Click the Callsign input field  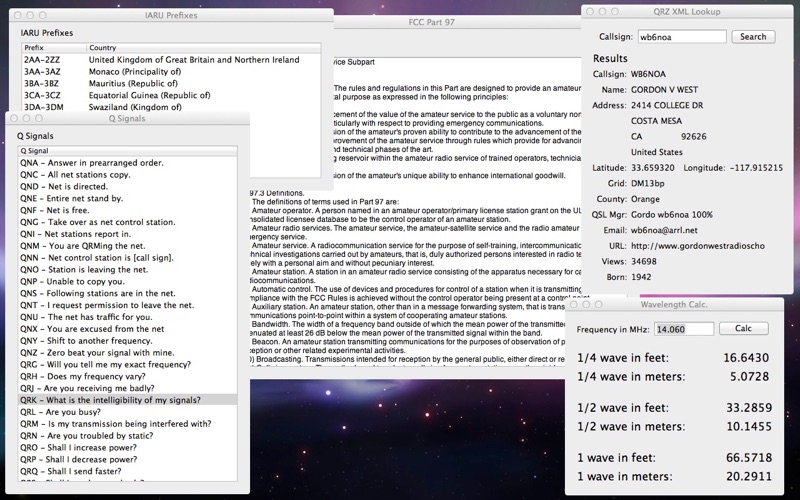point(682,37)
